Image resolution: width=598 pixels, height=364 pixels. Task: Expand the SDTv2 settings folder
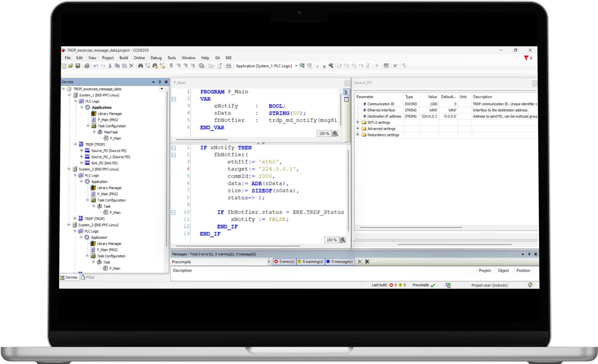click(358, 122)
